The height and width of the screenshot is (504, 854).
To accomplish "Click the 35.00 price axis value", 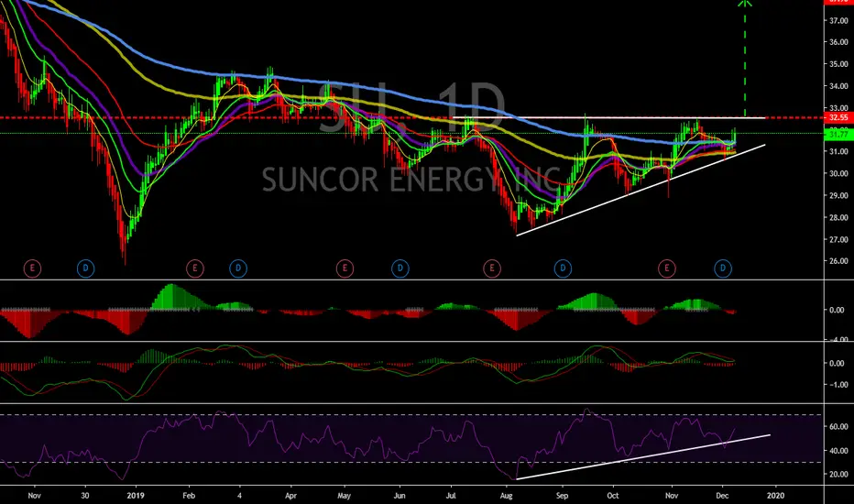I will [838, 64].
